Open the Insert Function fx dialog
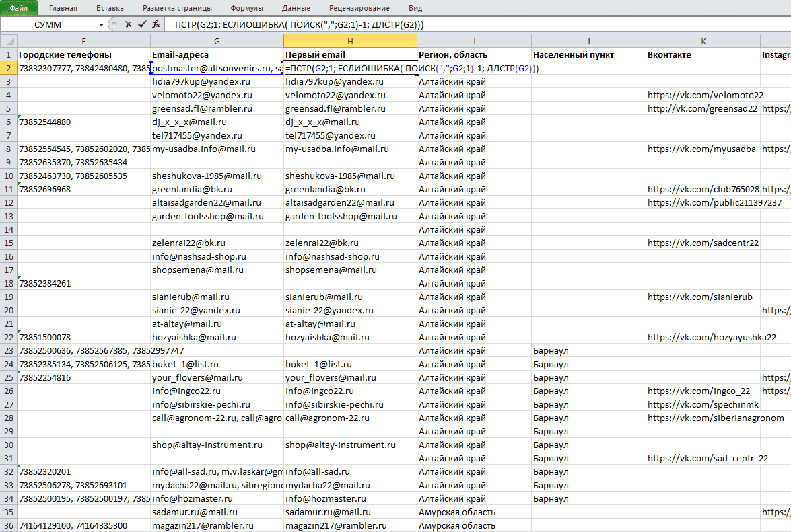Image resolution: width=791 pixels, height=532 pixels. (x=156, y=24)
